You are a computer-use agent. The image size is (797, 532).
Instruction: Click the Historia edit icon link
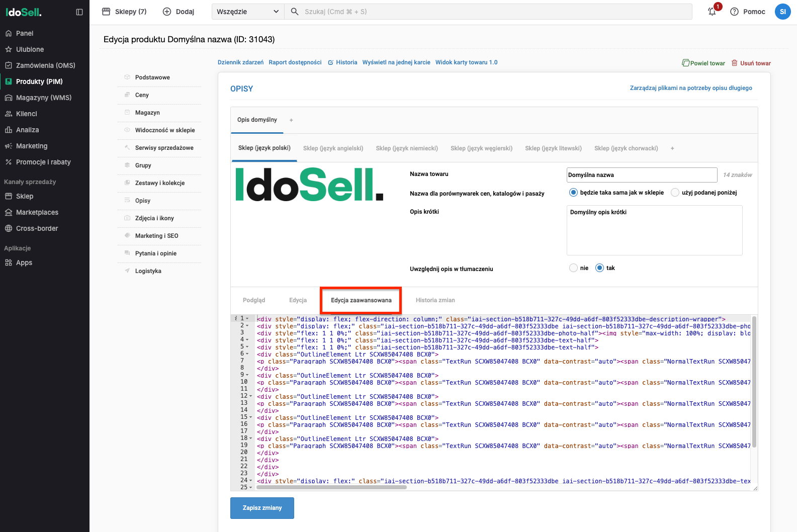pos(330,63)
